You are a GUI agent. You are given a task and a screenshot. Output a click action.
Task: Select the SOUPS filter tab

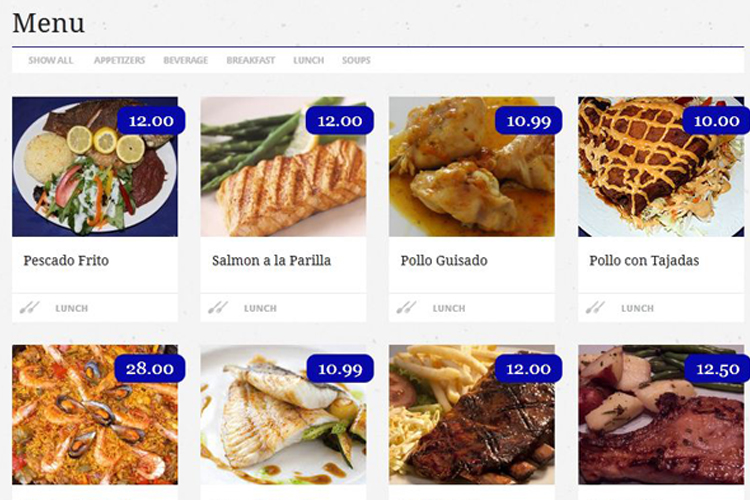(x=356, y=60)
